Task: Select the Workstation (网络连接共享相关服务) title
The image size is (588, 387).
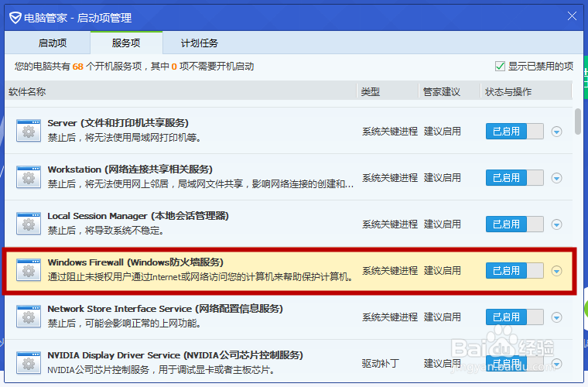Action: click(130, 170)
